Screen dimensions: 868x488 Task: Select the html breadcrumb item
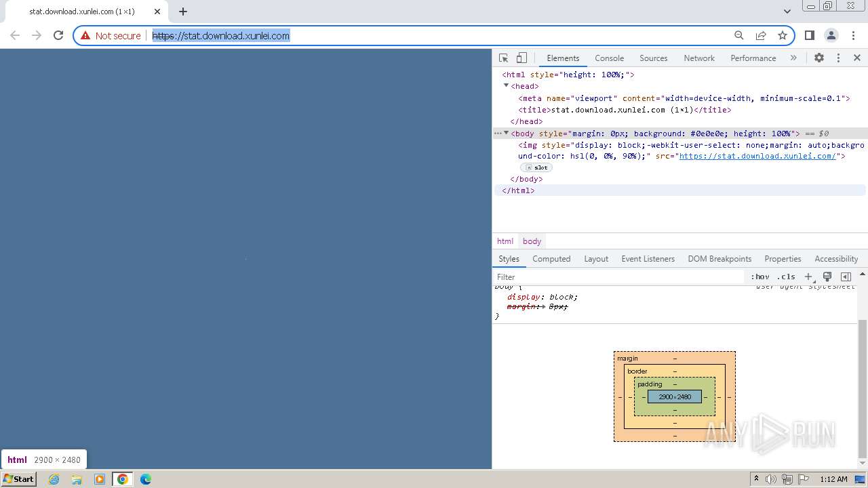click(505, 241)
